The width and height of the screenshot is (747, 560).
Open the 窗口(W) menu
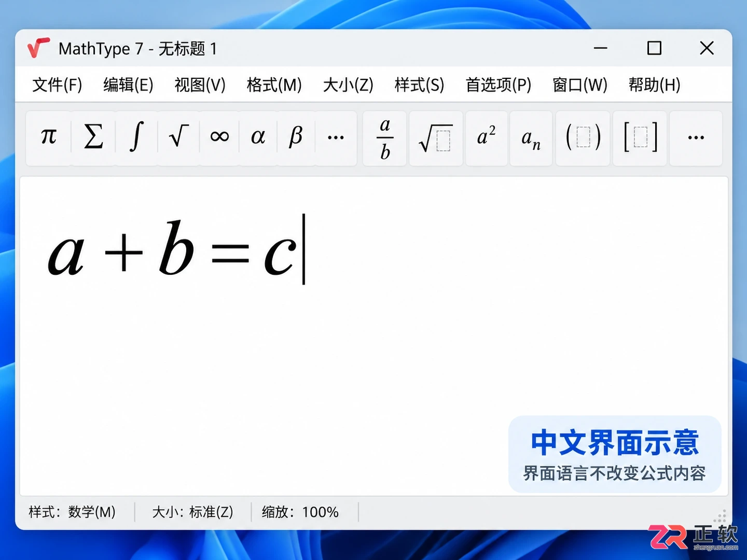tap(580, 85)
